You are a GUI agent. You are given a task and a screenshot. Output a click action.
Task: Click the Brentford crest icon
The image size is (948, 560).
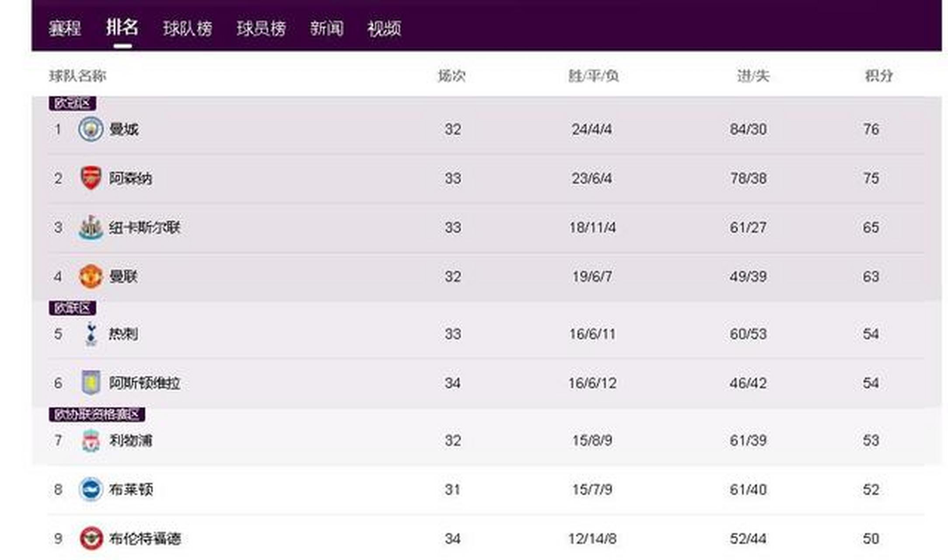coord(91,538)
